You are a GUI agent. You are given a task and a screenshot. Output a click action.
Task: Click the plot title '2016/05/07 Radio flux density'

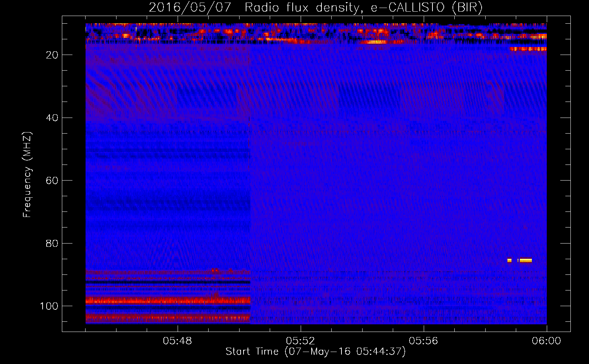coord(254,8)
